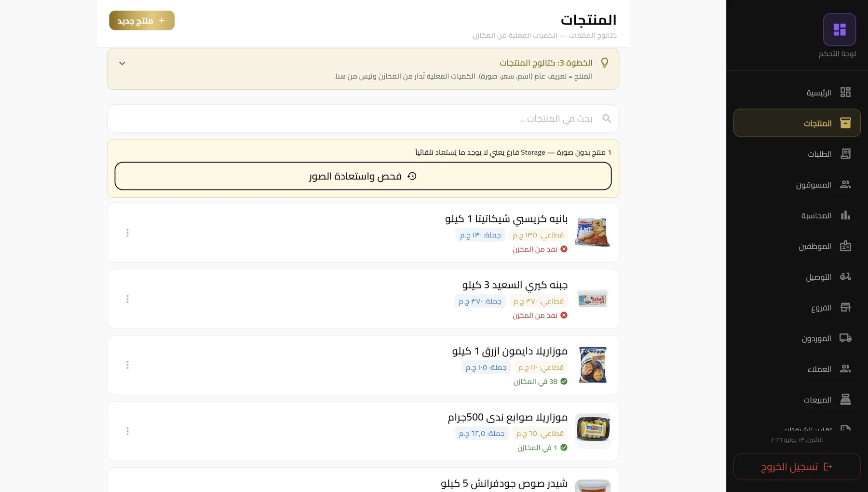Viewport: 868px width, 492px height.
Task: Click product title شيدر صوص جودفرانش 5 كيلو
Action: pos(504,483)
